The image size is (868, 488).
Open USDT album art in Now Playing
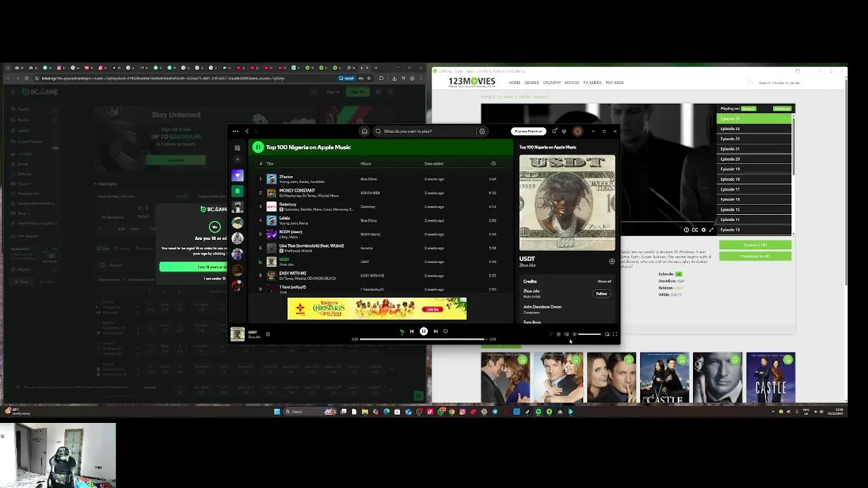(568, 203)
